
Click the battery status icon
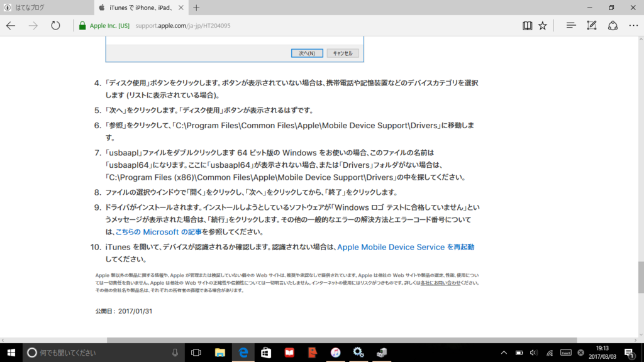pyautogui.click(x=519, y=353)
